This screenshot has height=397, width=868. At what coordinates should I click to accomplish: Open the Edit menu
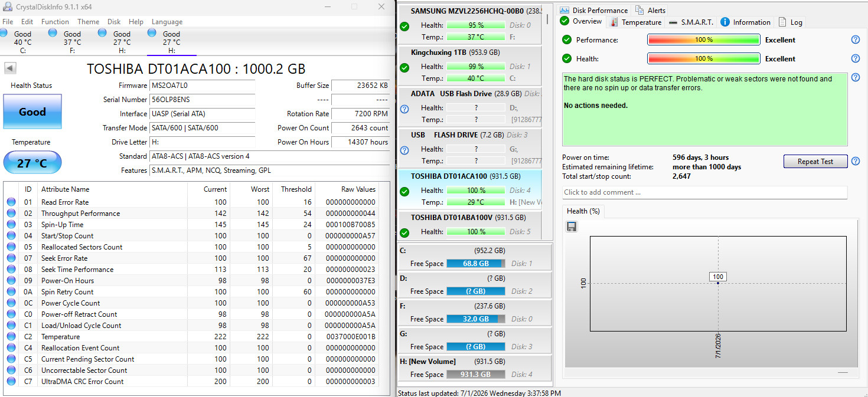[27, 22]
